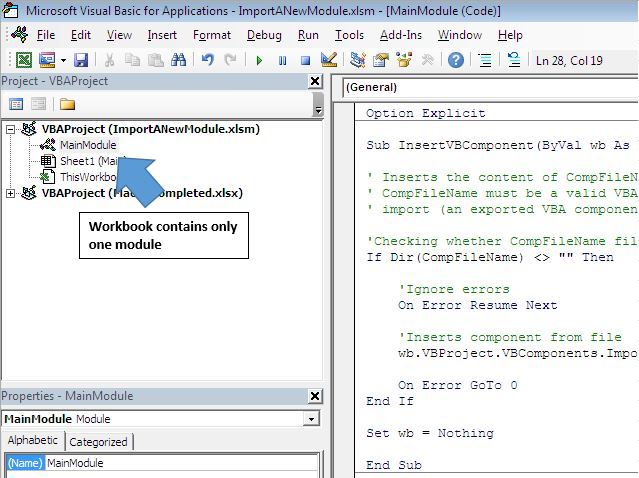Select MainModule in project tree

pos(88,145)
